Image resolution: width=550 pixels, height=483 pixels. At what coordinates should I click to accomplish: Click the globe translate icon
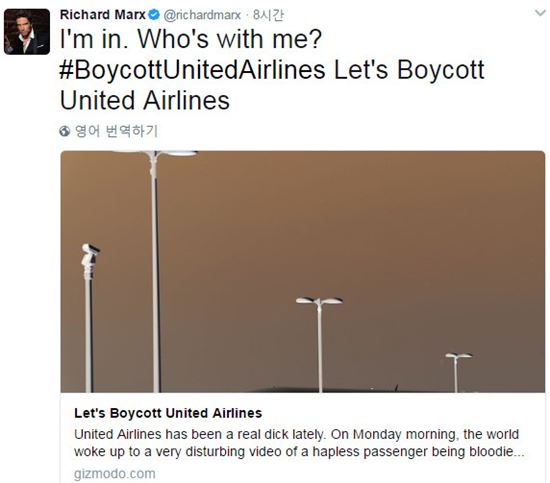65,131
